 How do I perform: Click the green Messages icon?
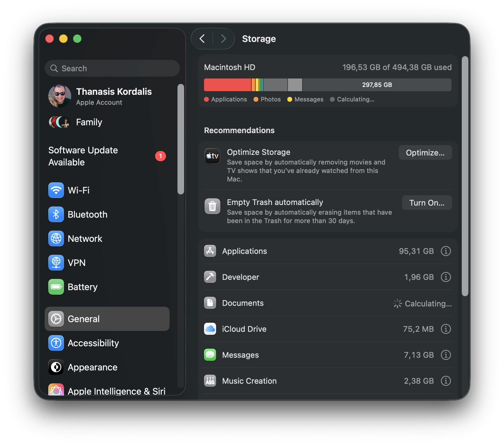210,355
